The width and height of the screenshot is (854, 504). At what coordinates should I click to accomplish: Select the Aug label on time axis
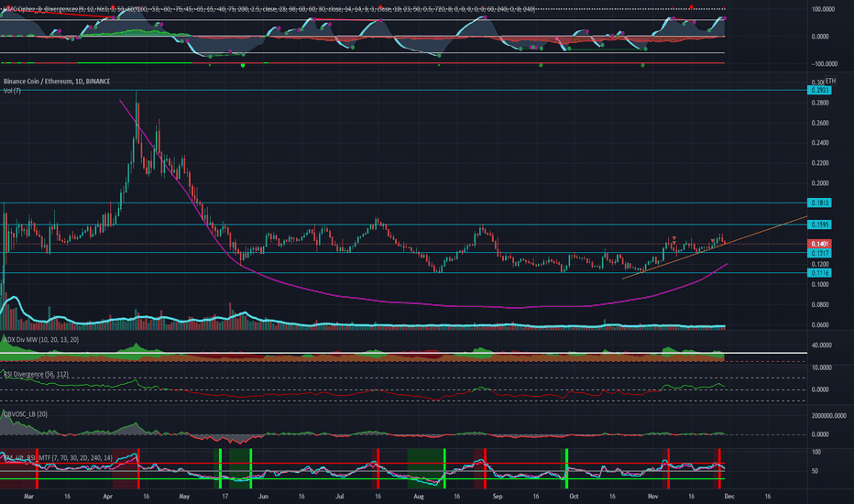point(418,497)
